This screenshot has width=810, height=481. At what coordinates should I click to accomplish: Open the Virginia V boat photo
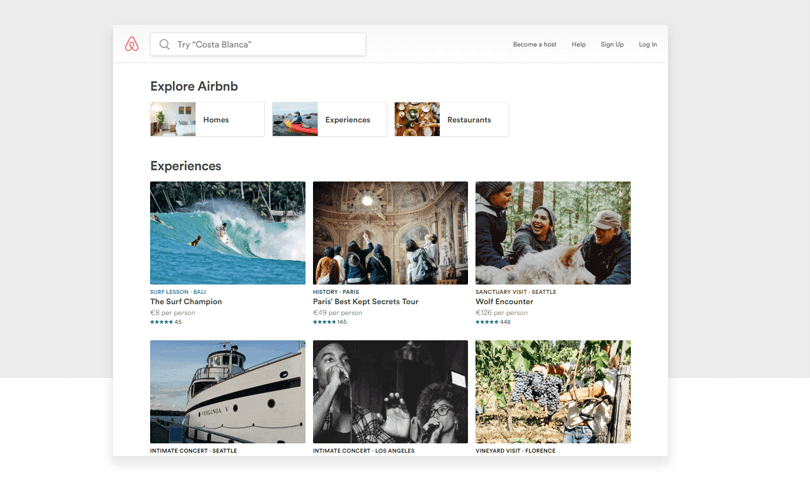[x=228, y=392]
